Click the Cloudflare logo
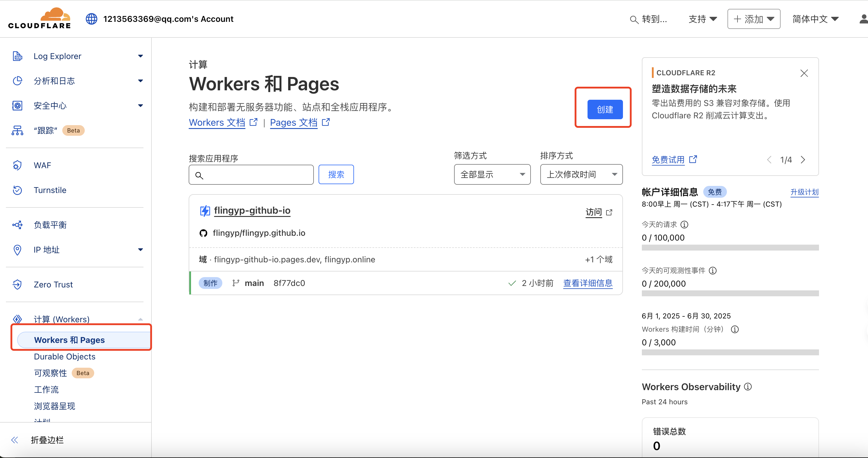The height and width of the screenshot is (458, 868). click(x=40, y=19)
